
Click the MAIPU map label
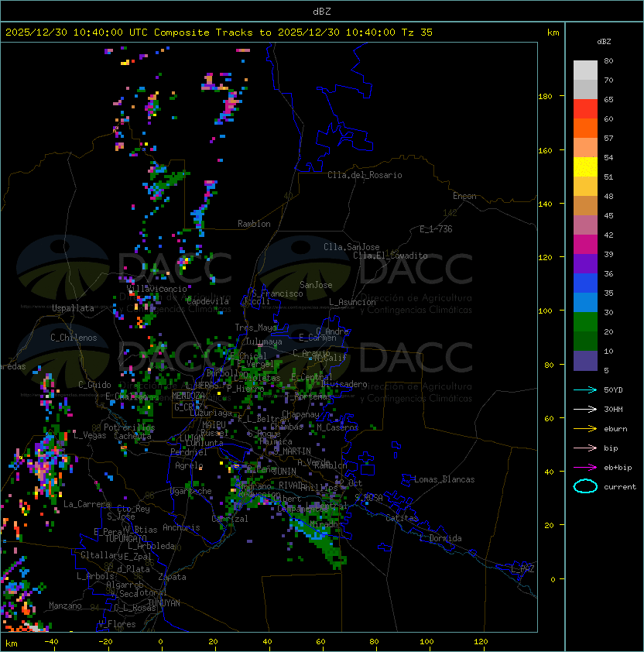pyautogui.click(x=214, y=425)
